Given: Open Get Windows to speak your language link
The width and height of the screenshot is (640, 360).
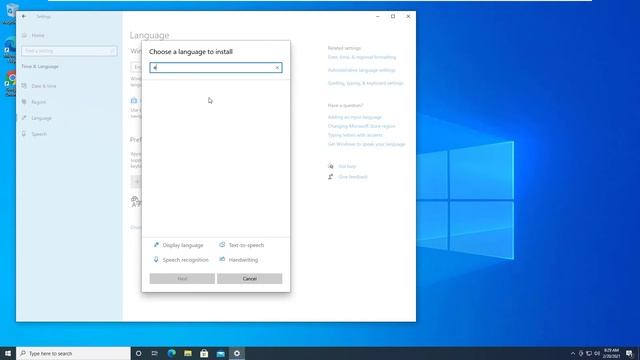Looking at the screenshot, I should coord(367,144).
